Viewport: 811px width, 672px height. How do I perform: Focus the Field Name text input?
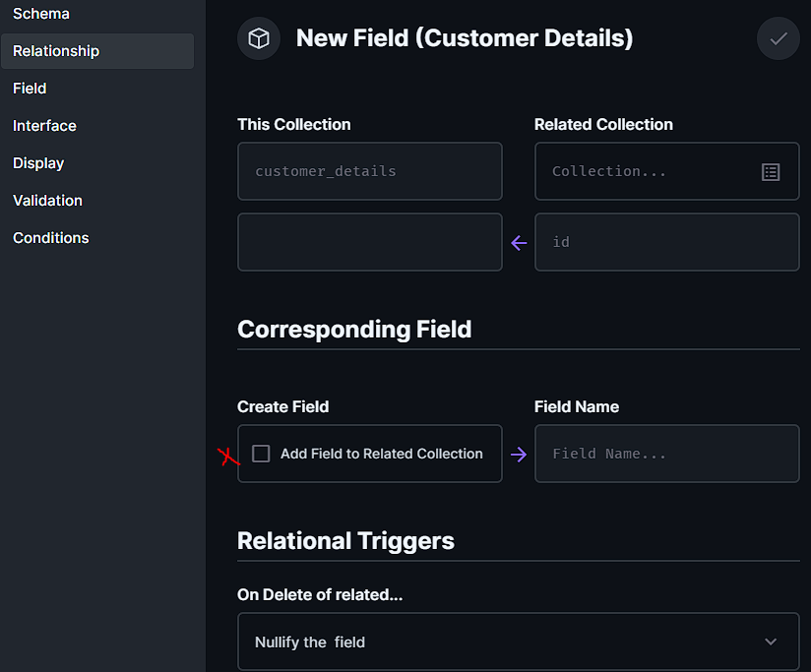(666, 454)
